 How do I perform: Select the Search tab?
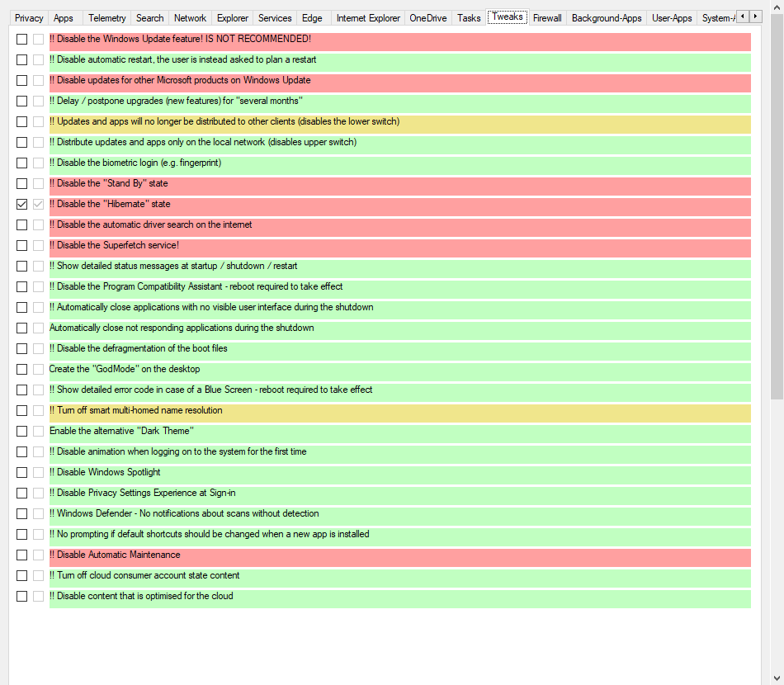pyautogui.click(x=150, y=18)
